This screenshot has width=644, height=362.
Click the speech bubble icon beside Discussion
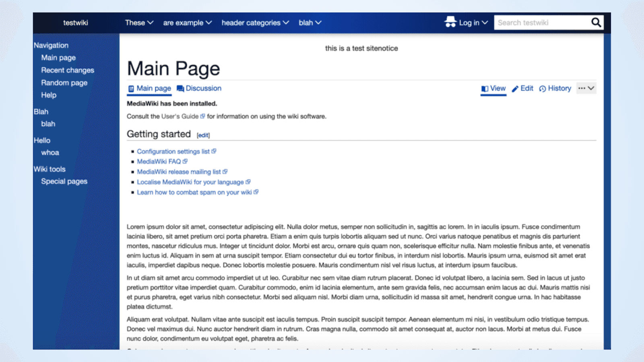180,88
